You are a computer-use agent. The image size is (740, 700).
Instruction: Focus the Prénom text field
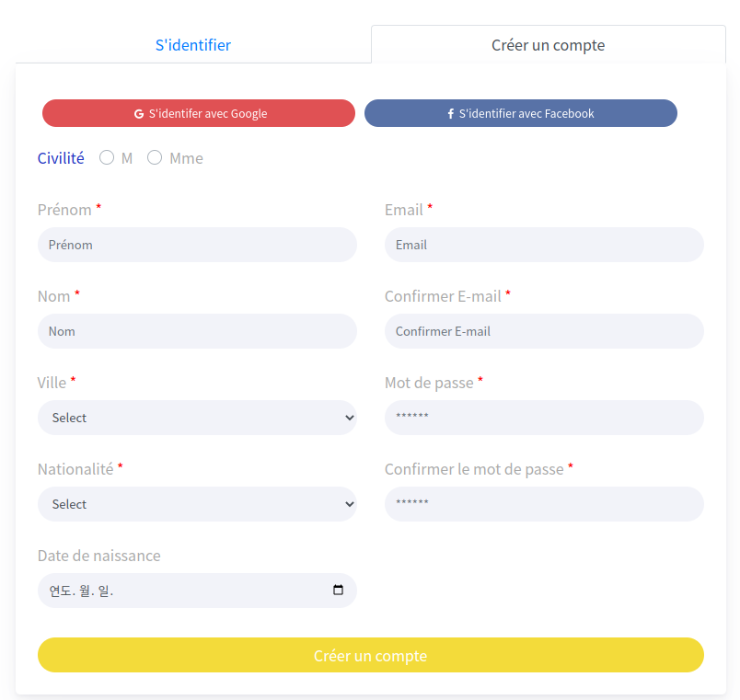197,245
